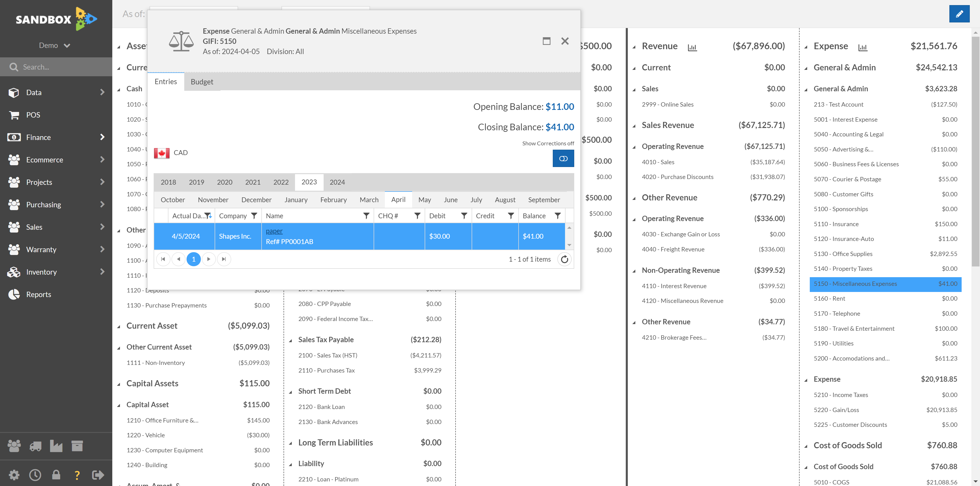Open the Revenue bar chart icon

[692, 47]
